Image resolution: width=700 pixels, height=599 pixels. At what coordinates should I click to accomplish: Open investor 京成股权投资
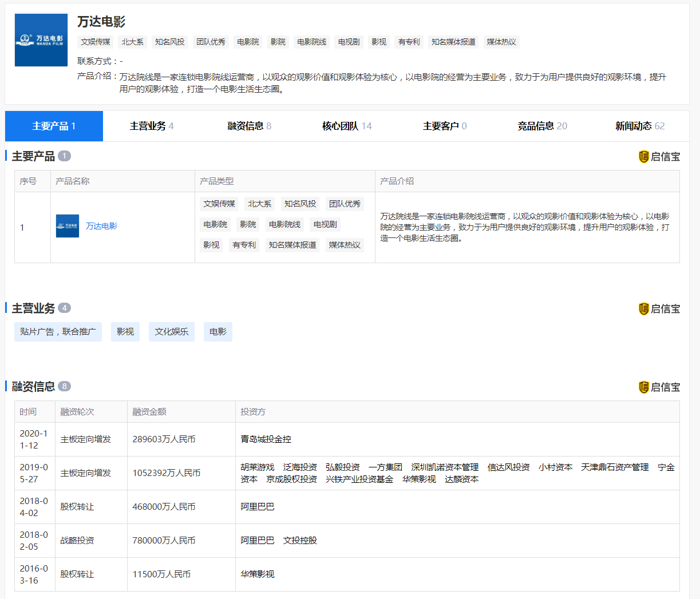pos(292,479)
